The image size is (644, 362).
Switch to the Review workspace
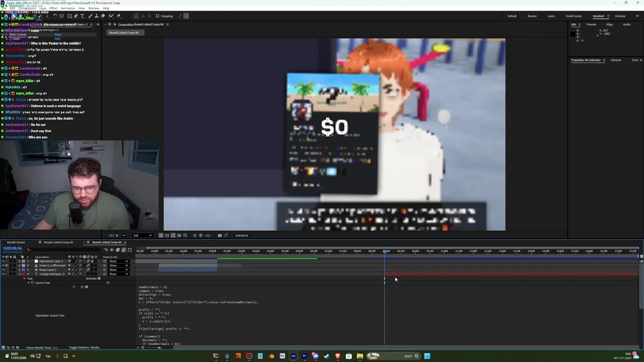[532, 16]
